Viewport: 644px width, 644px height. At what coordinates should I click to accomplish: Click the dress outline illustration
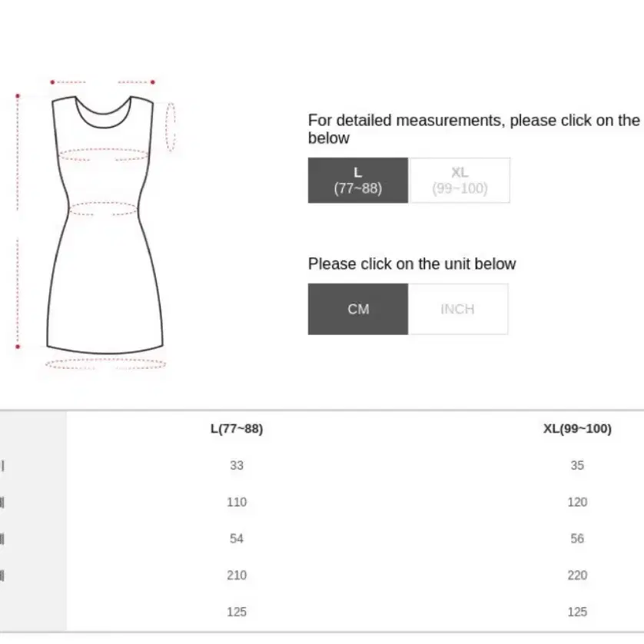coord(105,224)
